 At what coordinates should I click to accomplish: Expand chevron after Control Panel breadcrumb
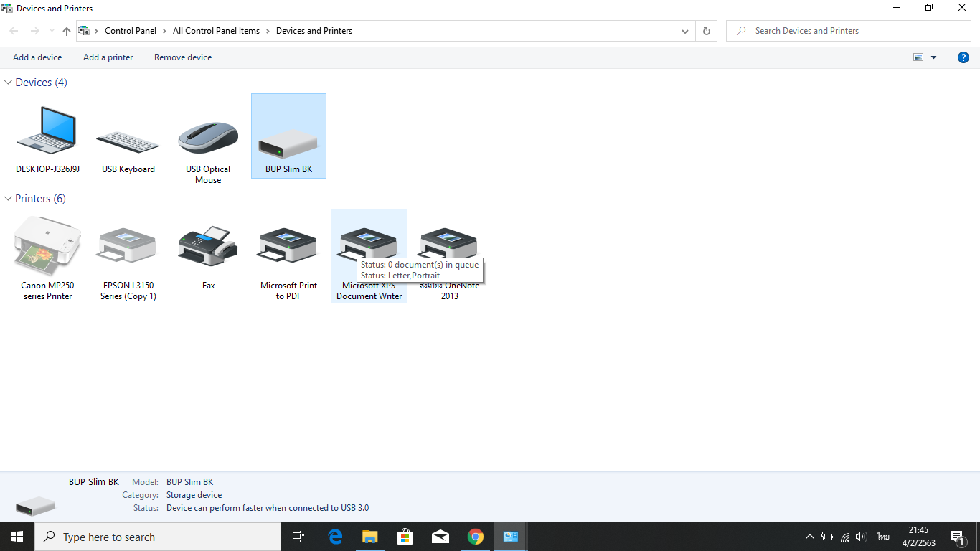(x=164, y=31)
